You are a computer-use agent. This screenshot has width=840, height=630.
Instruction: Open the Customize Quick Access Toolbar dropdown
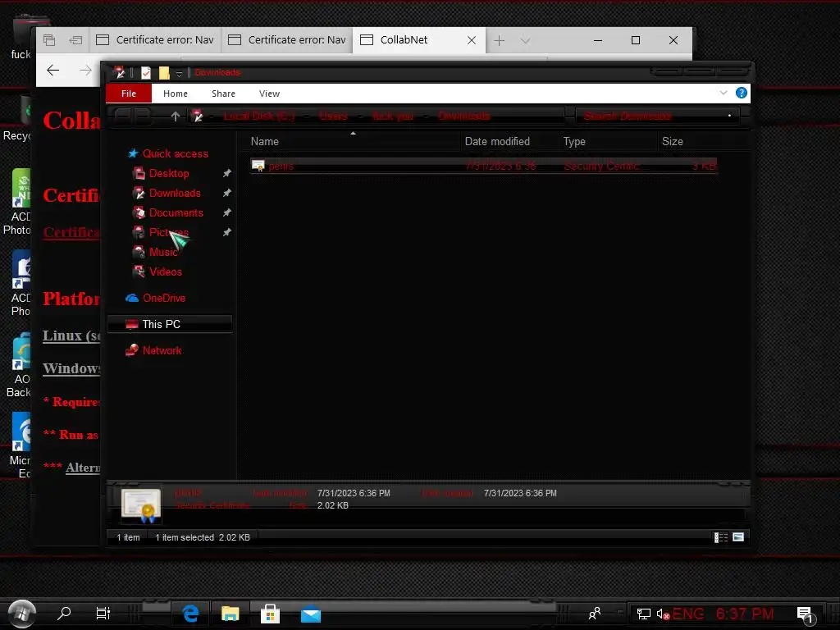180,73
